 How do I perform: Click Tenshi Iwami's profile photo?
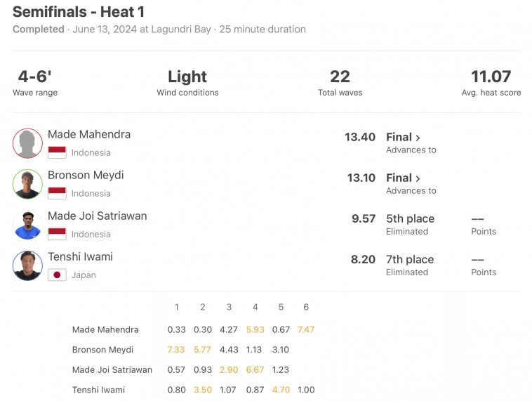(x=27, y=265)
